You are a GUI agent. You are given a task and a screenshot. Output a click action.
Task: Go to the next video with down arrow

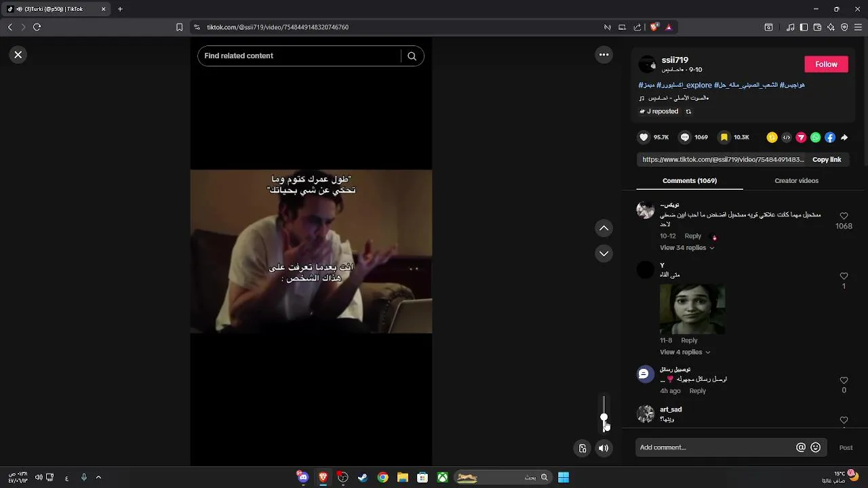(x=604, y=253)
